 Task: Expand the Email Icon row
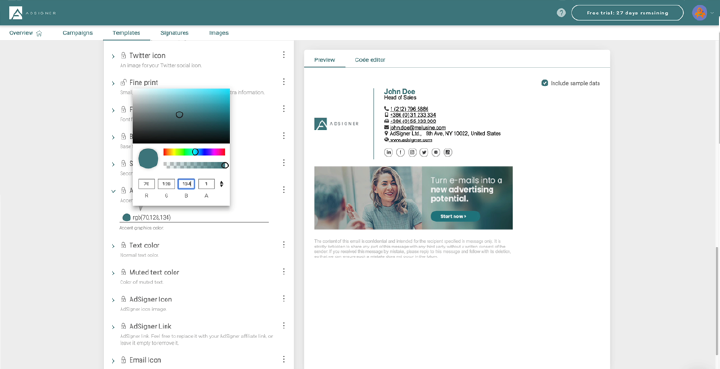113,361
